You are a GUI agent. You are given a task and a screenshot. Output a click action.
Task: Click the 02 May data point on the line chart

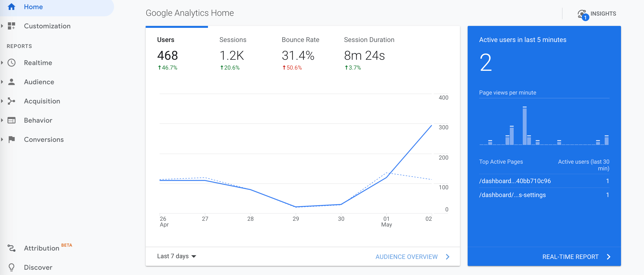click(x=431, y=126)
